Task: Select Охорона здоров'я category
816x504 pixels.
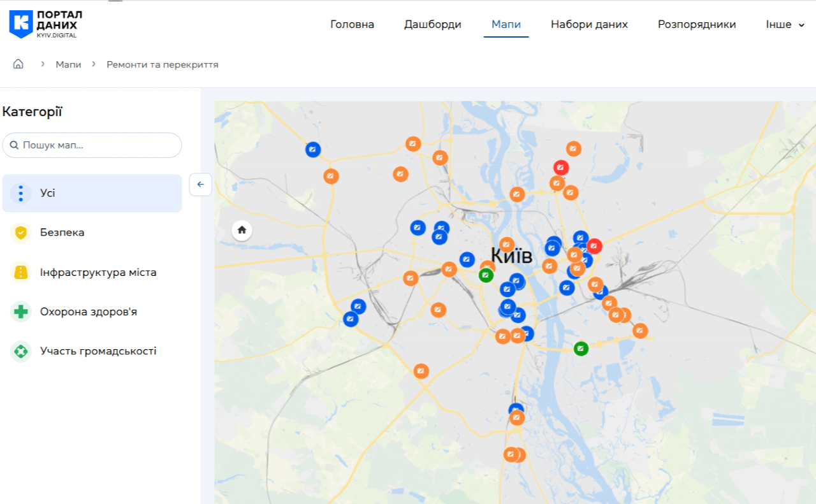Action: pos(92,312)
